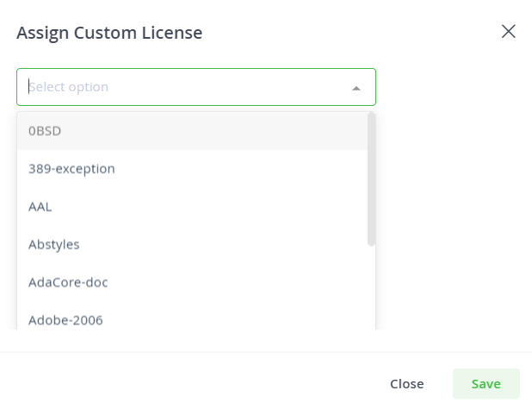
Task: Click the scrollbar track below the thumb
Action: tap(372, 288)
